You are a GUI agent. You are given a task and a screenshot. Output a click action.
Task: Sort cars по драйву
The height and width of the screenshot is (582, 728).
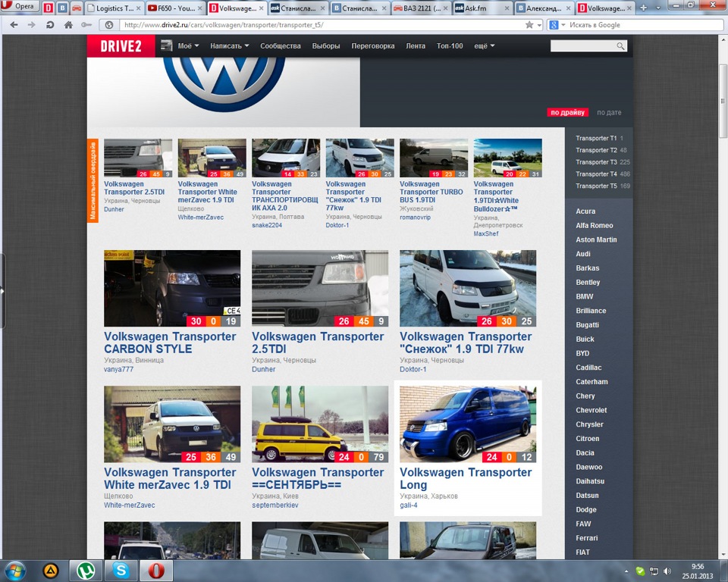(x=567, y=112)
